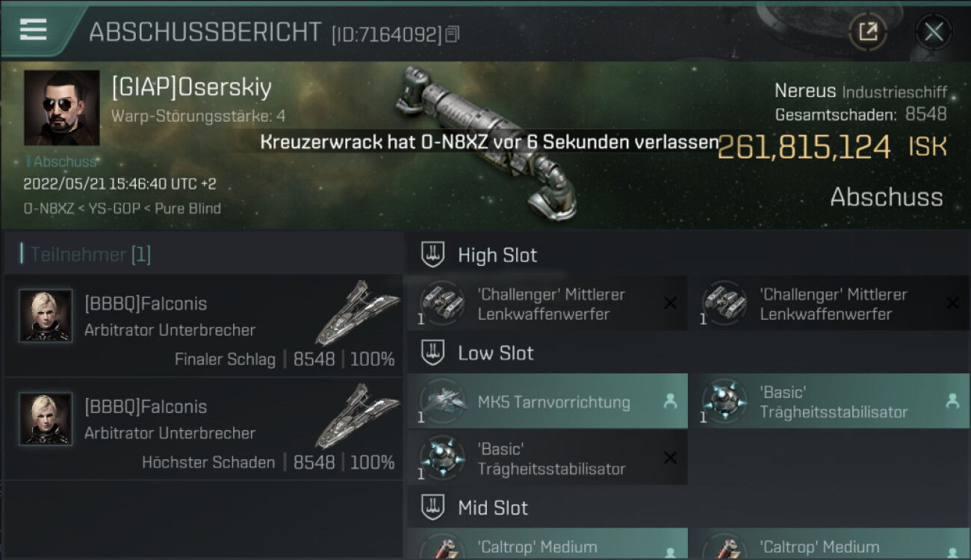
Task: Click person icon on highlighted Trägheitsstabilisator
Action: click(x=952, y=401)
